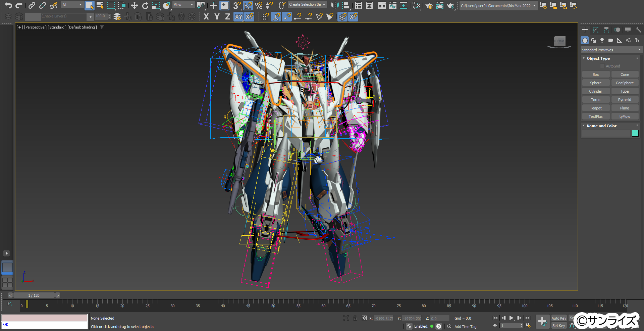Create a Teapot primitive
This screenshot has height=331, width=644.
[596, 108]
